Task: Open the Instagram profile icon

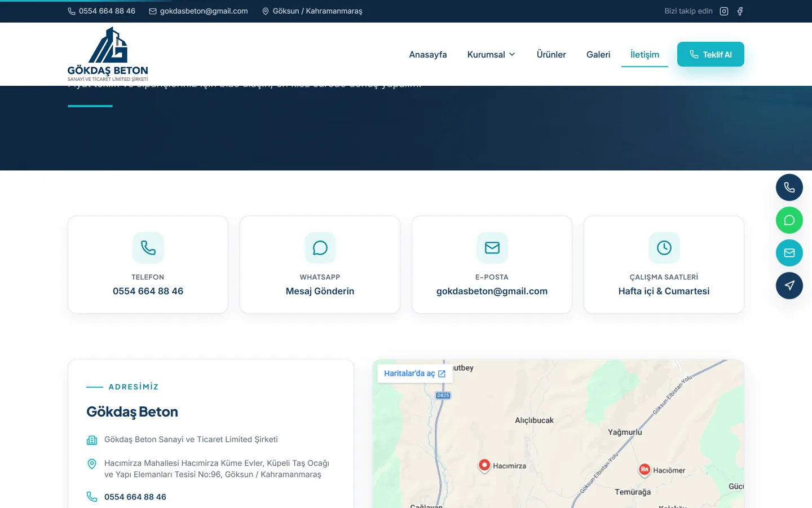Action: pyautogui.click(x=724, y=11)
